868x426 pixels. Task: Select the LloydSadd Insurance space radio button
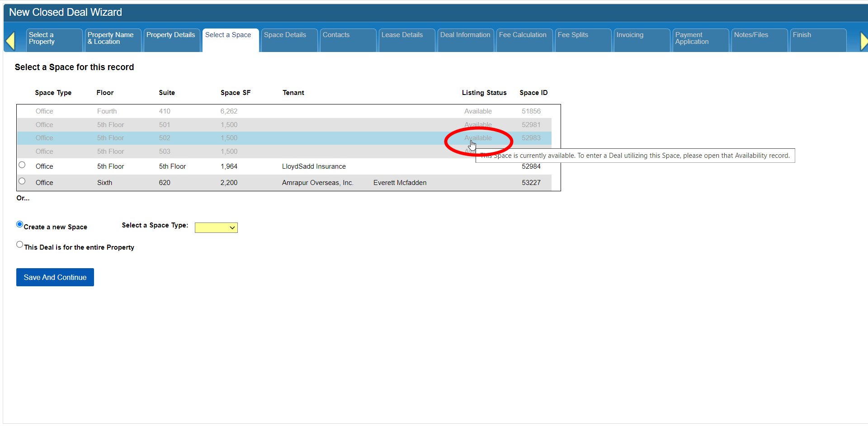tap(22, 165)
